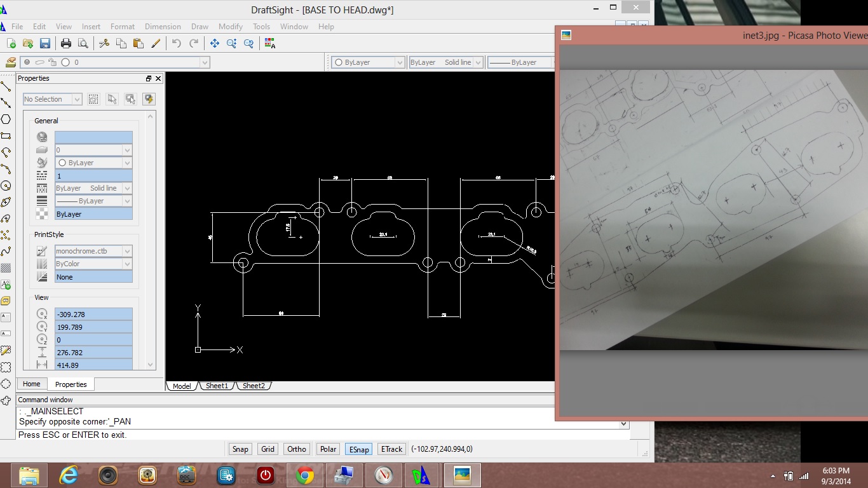
Task: Toggle Ortho mode on or off
Action: [x=297, y=449]
